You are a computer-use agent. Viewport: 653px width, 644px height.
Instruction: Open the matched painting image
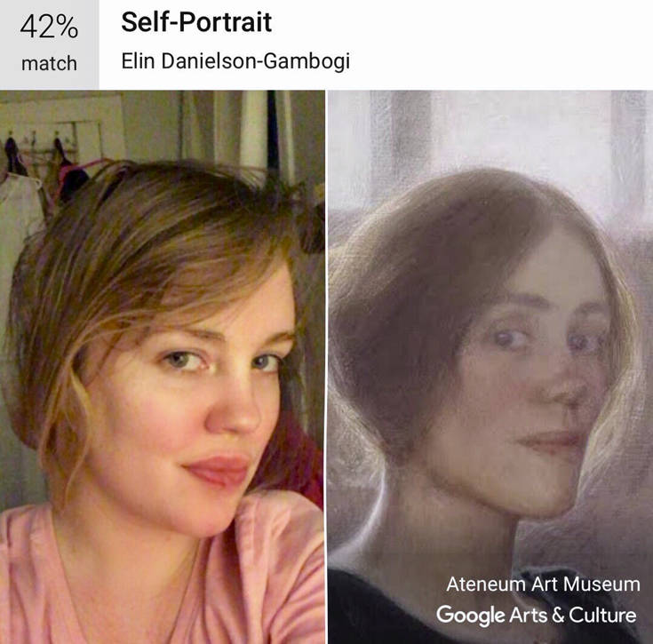tap(490, 367)
